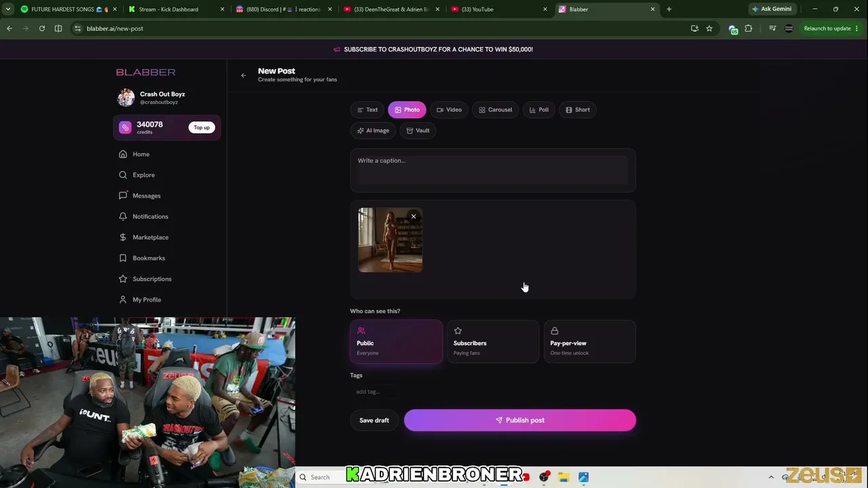Click the browser back arrow
Image resolution: width=868 pixels, height=488 pixels.
point(9,28)
